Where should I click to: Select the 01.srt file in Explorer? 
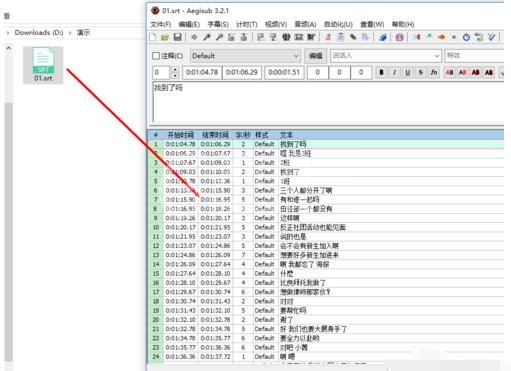pos(43,65)
